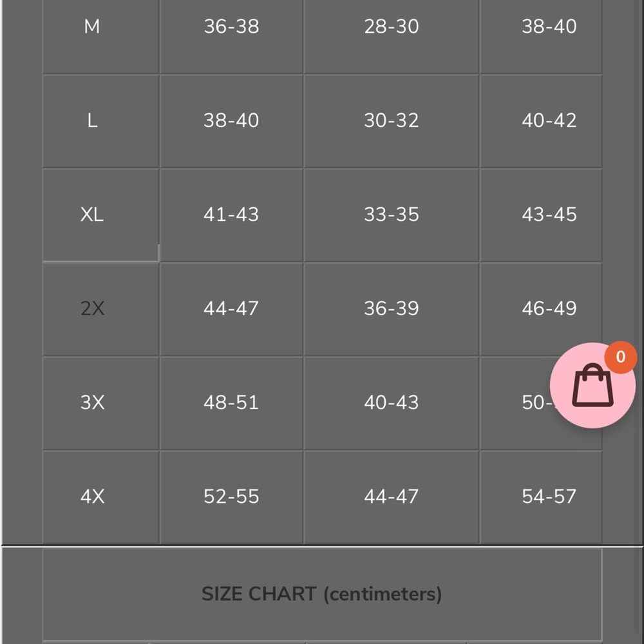Click the 33-35 measurement cell
Screen dimensions: 644x644
click(391, 214)
